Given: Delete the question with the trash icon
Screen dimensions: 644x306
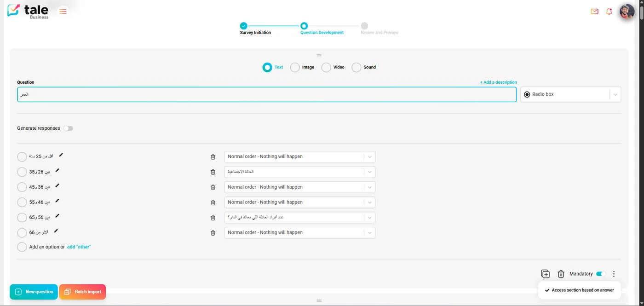Looking at the screenshot, I should (x=561, y=274).
